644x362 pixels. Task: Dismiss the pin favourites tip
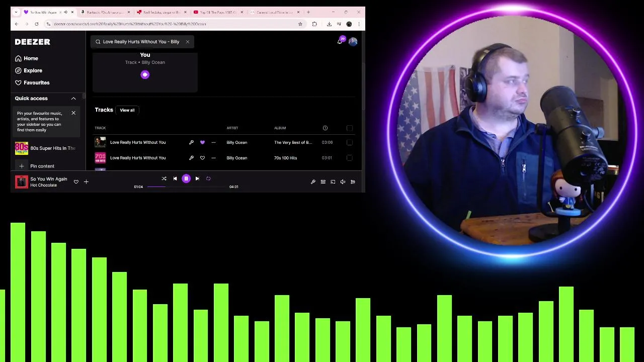click(73, 113)
